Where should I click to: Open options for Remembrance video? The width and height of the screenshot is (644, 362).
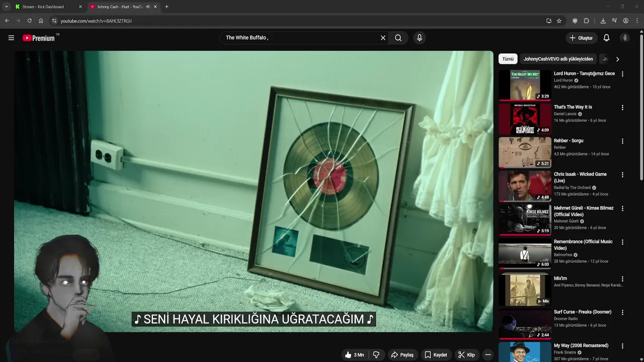point(622,242)
